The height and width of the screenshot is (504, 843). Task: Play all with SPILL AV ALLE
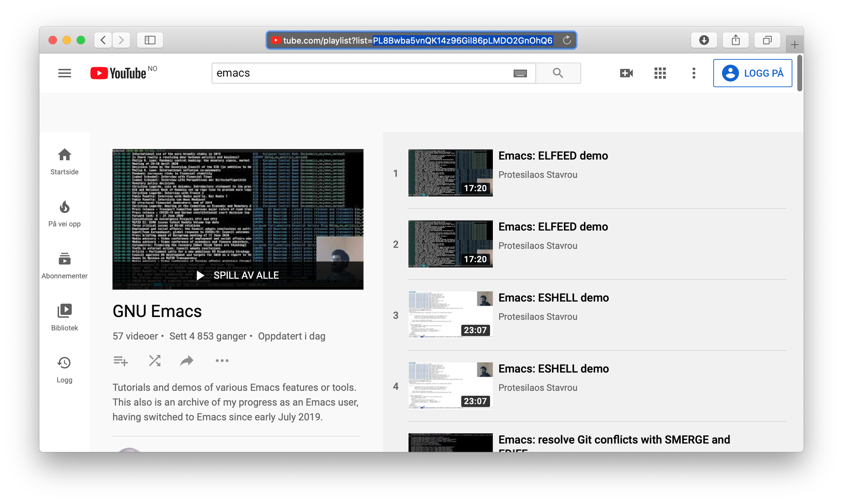point(238,275)
